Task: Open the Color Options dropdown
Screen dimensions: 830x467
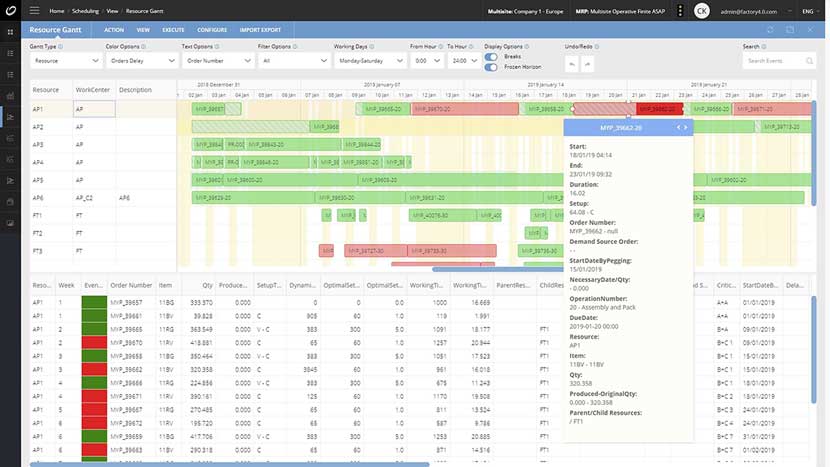Action: coord(141,61)
